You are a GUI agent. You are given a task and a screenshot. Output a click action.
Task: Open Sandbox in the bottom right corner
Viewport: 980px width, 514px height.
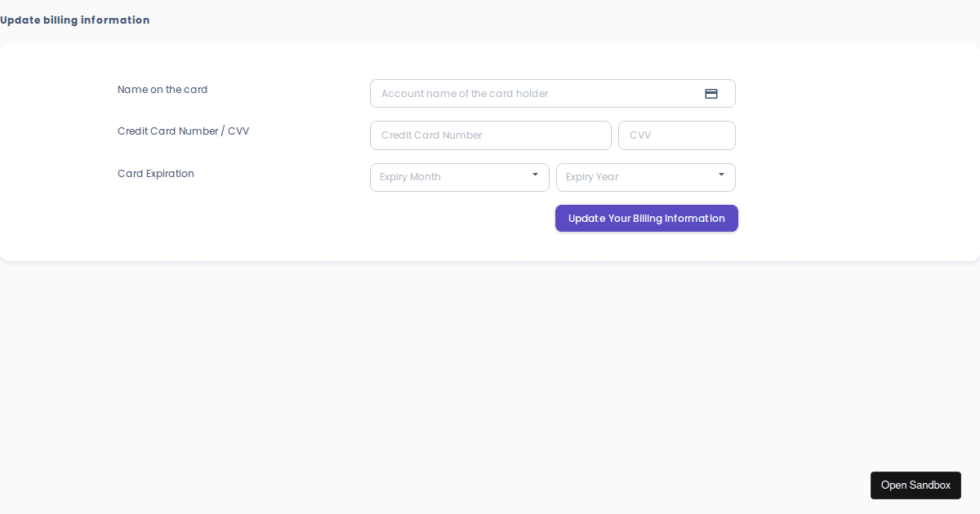click(915, 485)
